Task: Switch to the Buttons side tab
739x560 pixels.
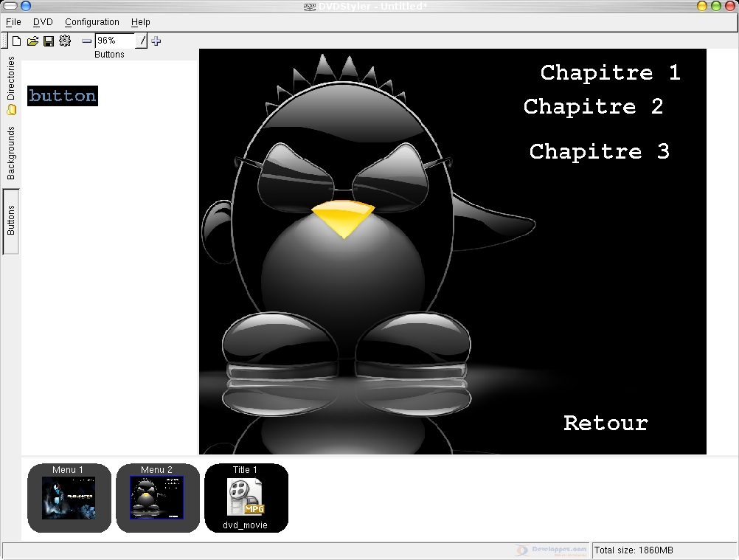Action: point(11,221)
